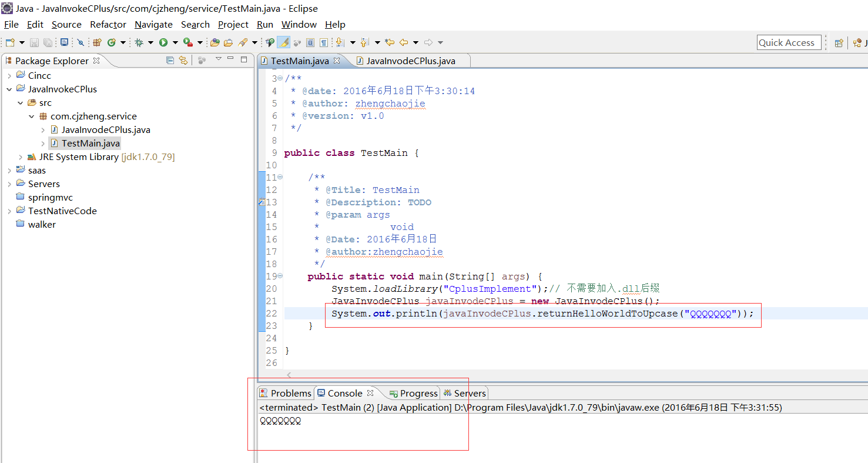Click the Open Perspective icon

pos(839,42)
